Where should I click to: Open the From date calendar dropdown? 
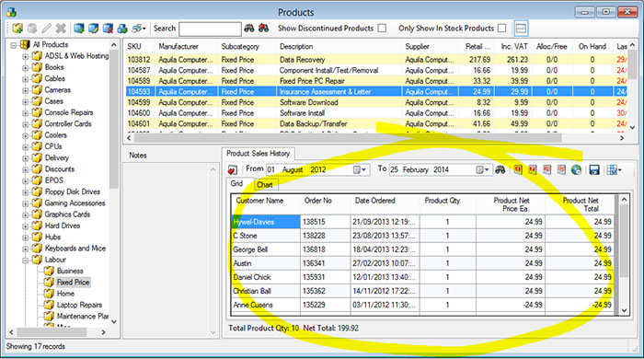(360, 169)
